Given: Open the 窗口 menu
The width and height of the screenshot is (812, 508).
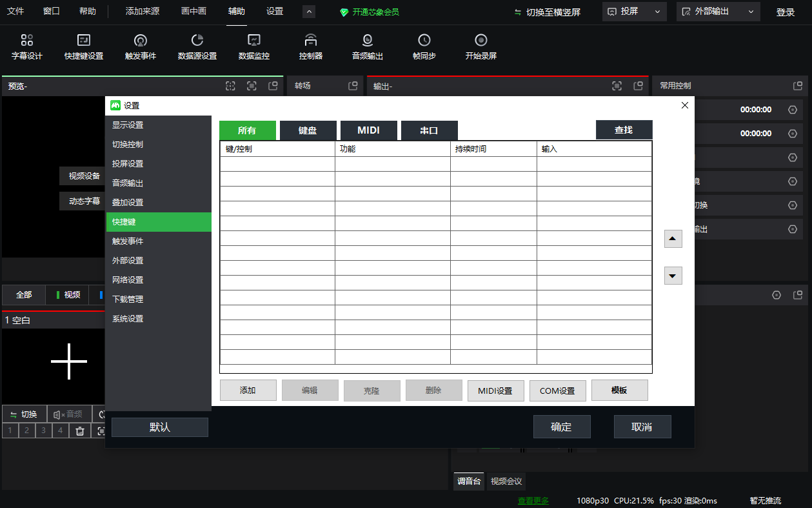Looking at the screenshot, I should 52,11.
